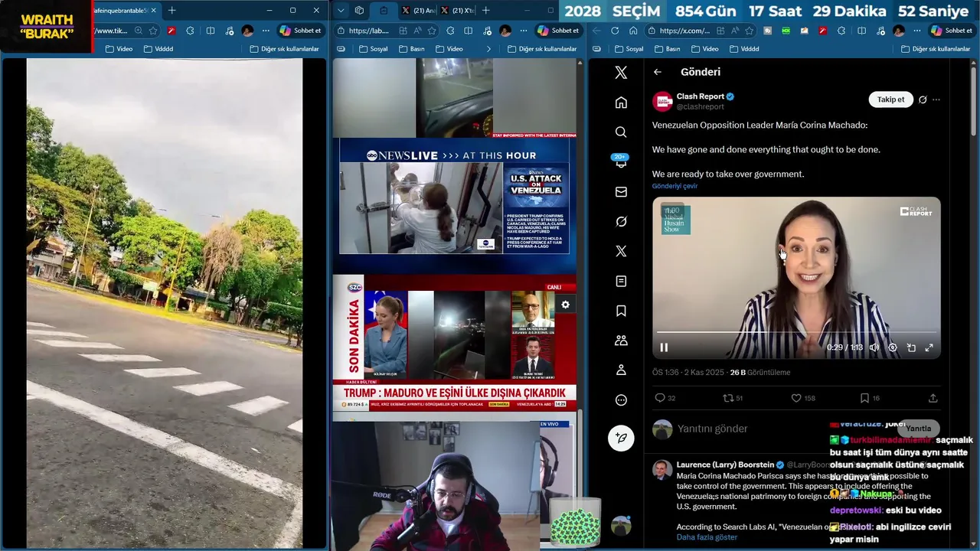Open Vdddd bookmarks folder in left window
The image size is (980, 551).
158,49
